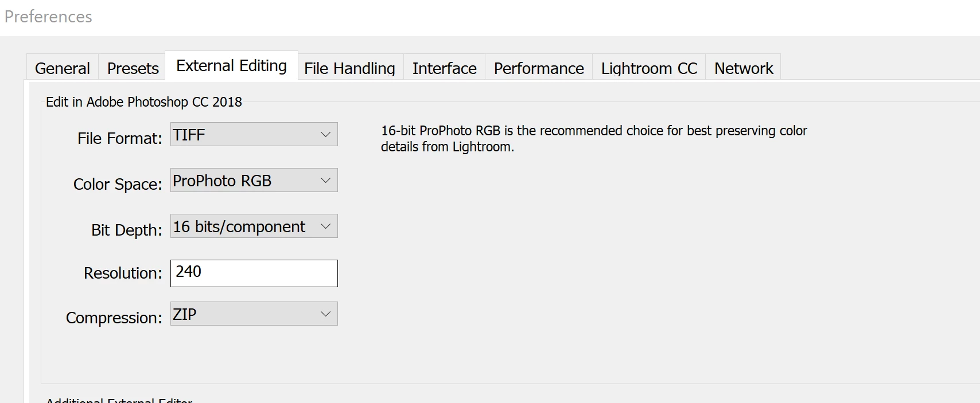Open the File Format dropdown showing TIFF
The image size is (980, 403).
(254, 134)
